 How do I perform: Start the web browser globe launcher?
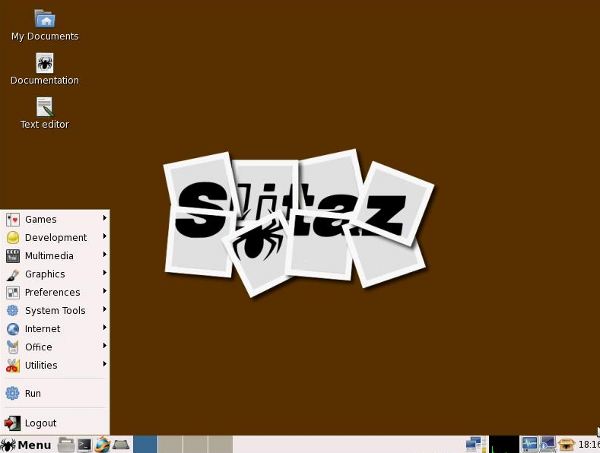[x=103, y=445]
